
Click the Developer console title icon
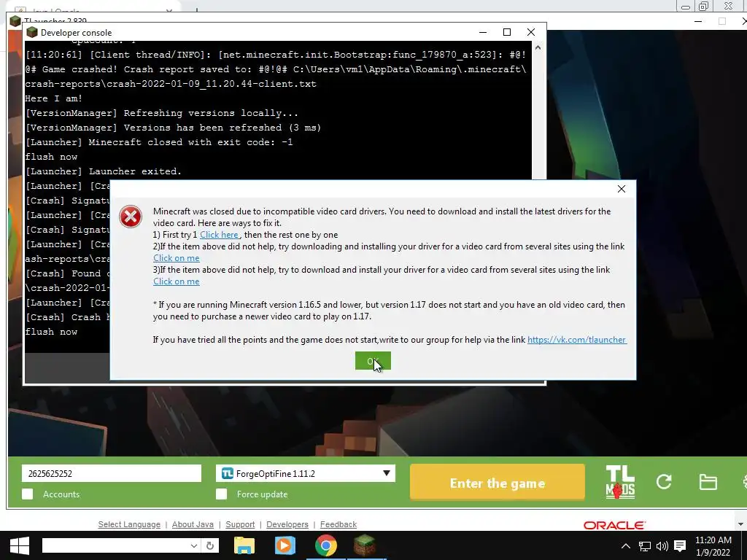(32, 32)
